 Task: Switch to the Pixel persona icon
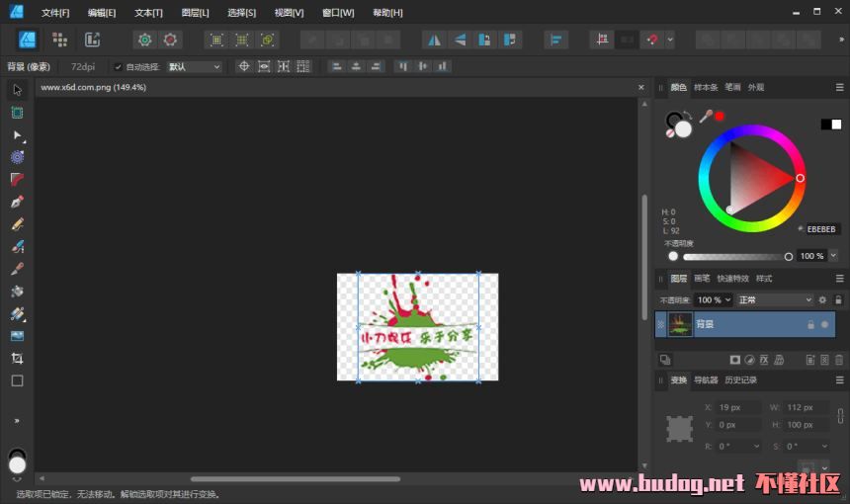(x=59, y=40)
